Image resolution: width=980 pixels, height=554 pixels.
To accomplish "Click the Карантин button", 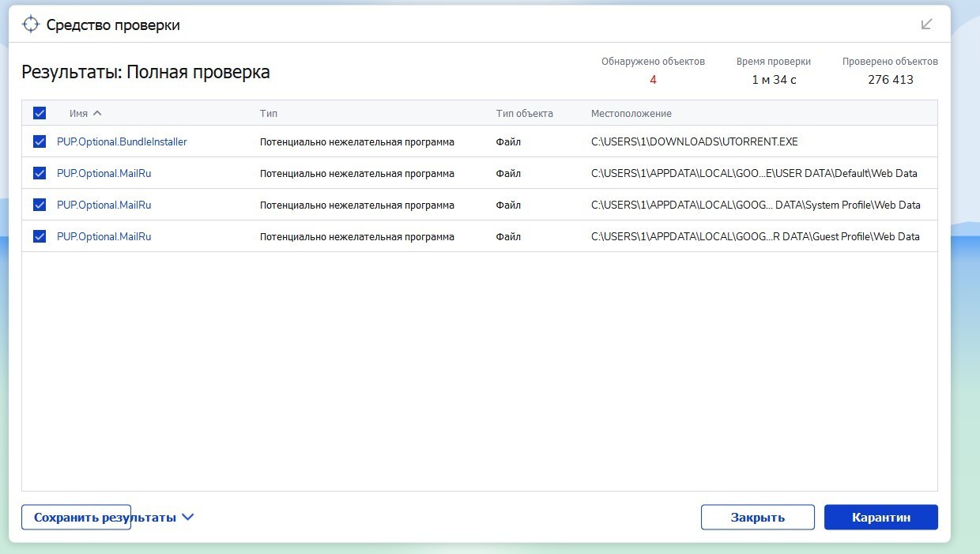I will [880, 518].
